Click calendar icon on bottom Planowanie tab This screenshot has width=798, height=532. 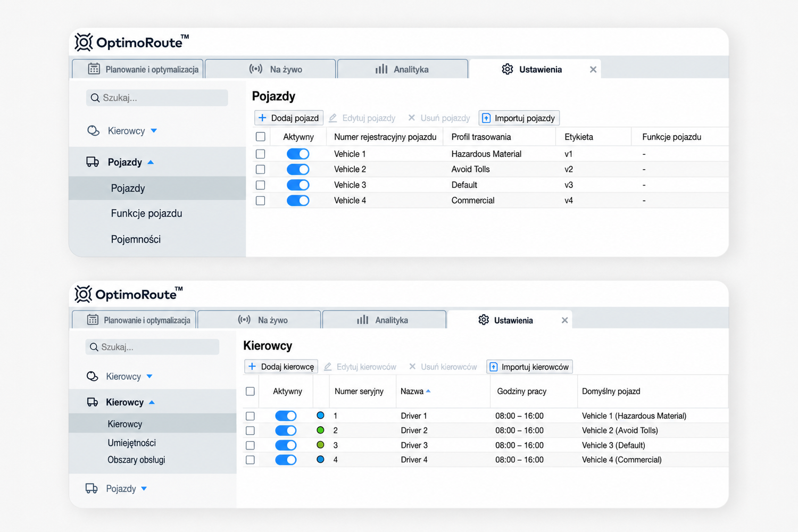click(x=93, y=320)
